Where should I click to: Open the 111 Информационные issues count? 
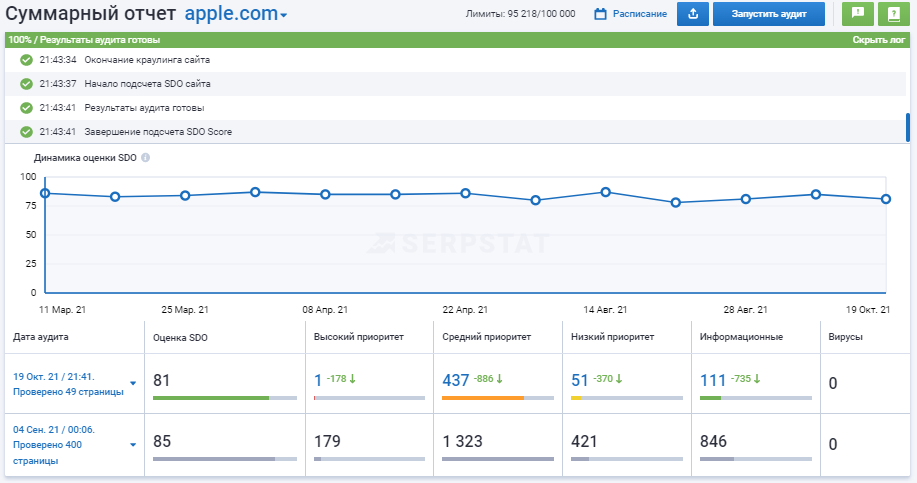pyautogui.click(x=713, y=380)
